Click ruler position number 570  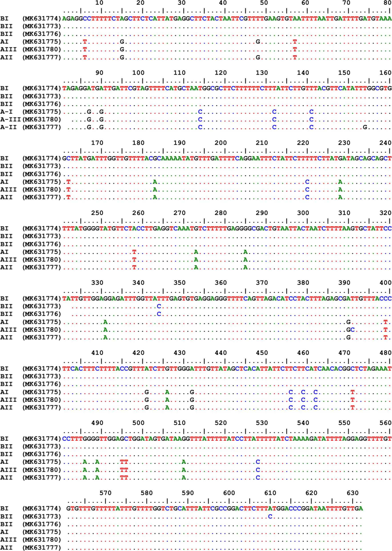click(x=106, y=493)
